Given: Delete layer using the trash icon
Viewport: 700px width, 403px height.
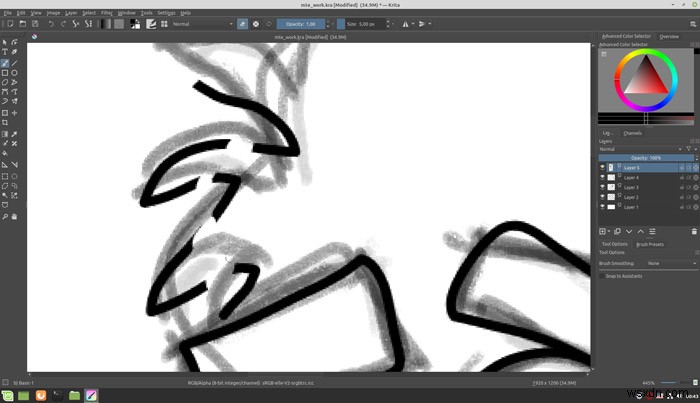Looking at the screenshot, I should coord(694,231).
